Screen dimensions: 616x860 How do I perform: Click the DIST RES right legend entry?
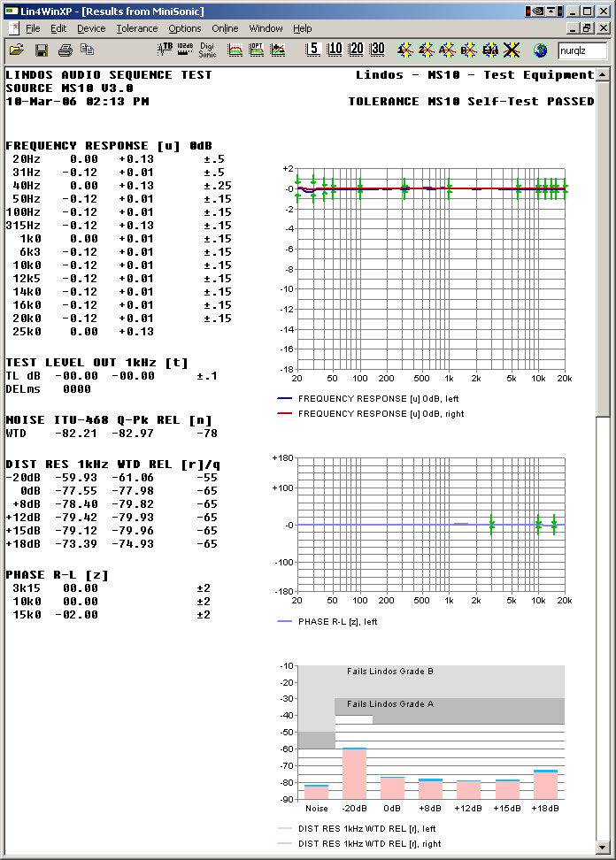pyautogui.click(x=358, y=843)
